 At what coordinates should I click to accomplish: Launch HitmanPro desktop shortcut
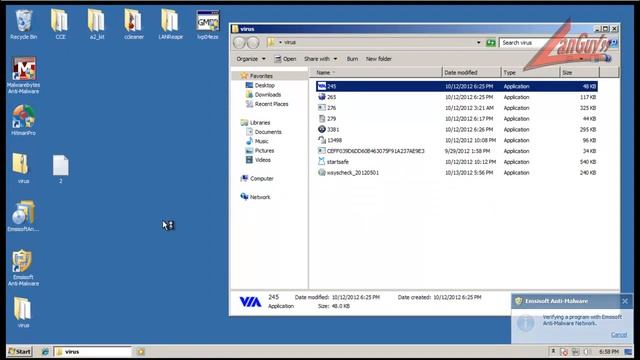(x=23, y=120)
